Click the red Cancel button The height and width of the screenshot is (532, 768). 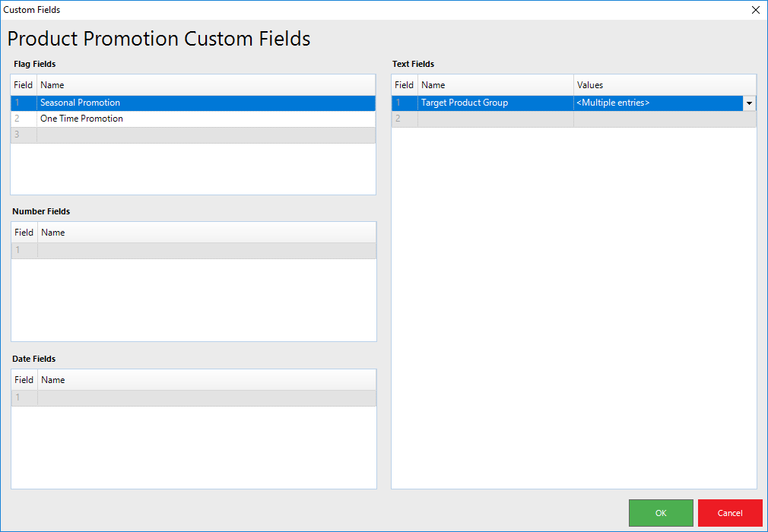tap(729, 513)
